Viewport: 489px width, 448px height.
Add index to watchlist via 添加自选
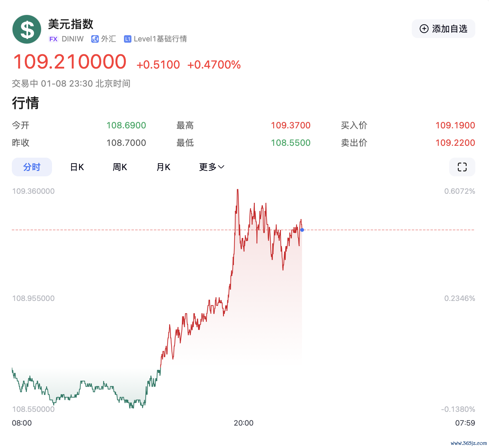click(443, 29)
